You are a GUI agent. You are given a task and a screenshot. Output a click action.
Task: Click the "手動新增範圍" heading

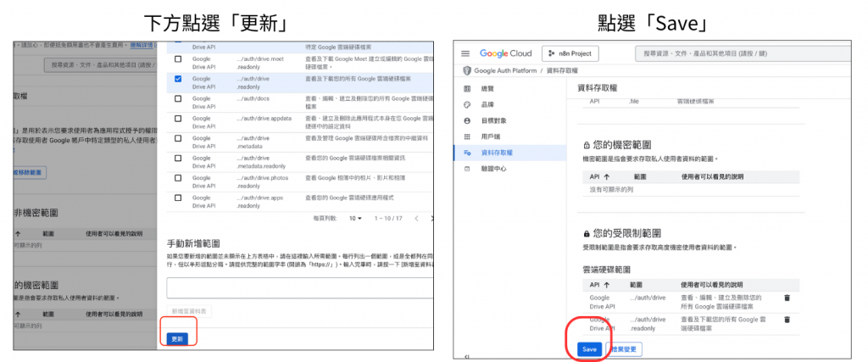click(x=194, y=242)
